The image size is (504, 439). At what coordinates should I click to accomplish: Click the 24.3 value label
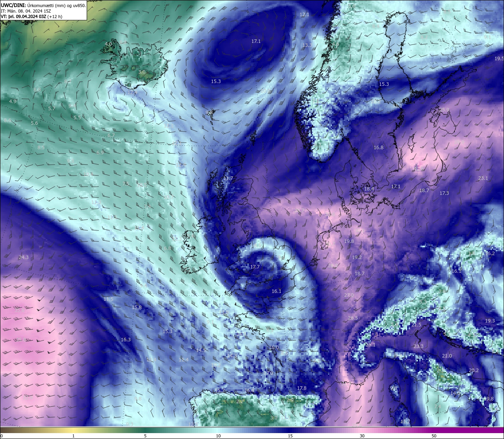23,257
